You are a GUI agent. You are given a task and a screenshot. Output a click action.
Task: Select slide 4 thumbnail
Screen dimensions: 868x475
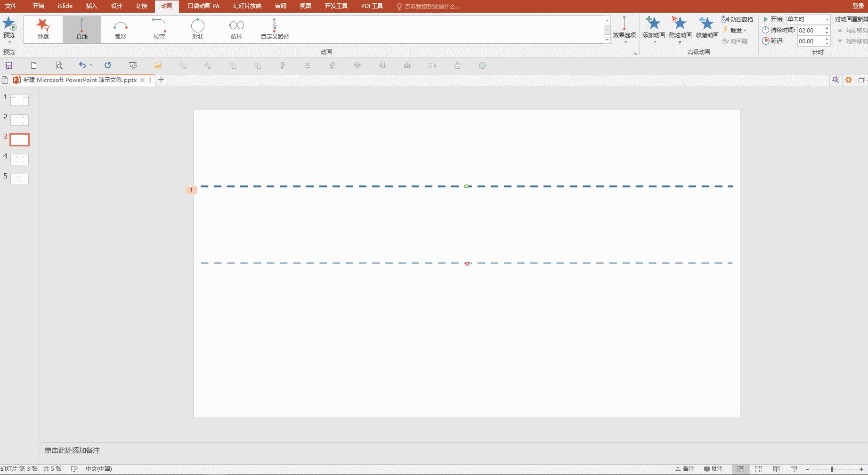point(19,160)
